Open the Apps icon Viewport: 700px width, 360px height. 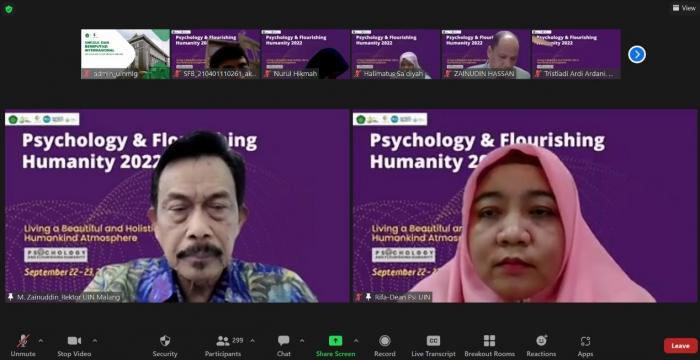(585, 341)
